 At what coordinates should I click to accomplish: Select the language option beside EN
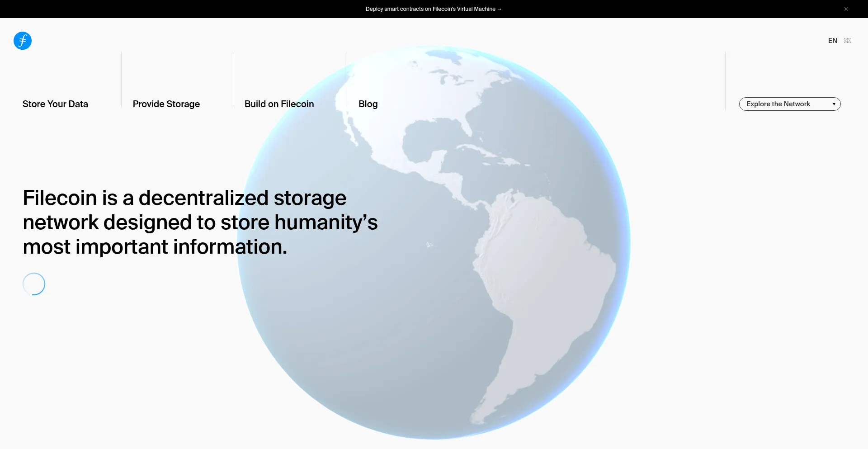tap(848, 41)
